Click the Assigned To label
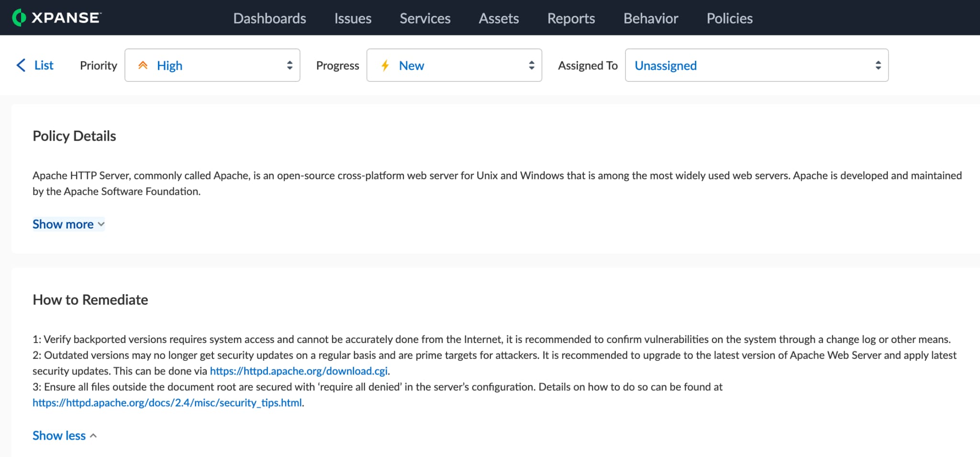This screenshot has width=980, height=457. tap(588, 65)
